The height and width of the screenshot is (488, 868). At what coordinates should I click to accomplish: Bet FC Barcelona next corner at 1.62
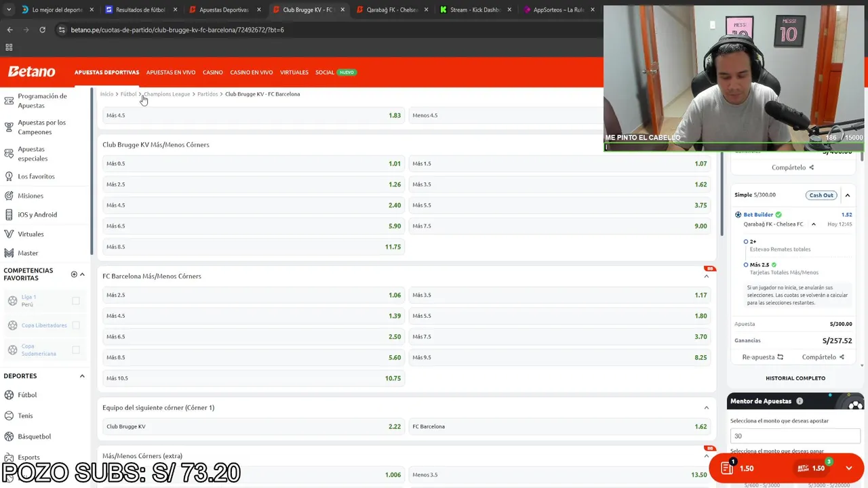click(x=559, y=426)
